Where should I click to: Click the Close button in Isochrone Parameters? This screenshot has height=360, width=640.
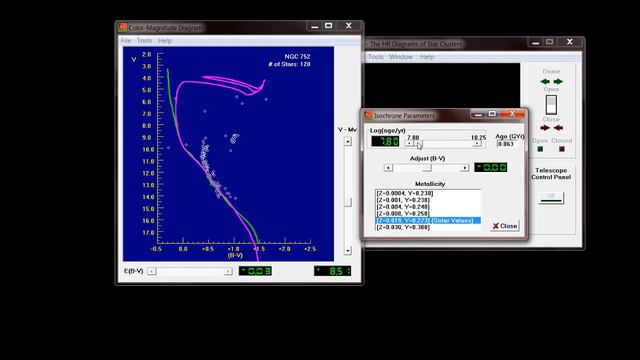[505, 226]
